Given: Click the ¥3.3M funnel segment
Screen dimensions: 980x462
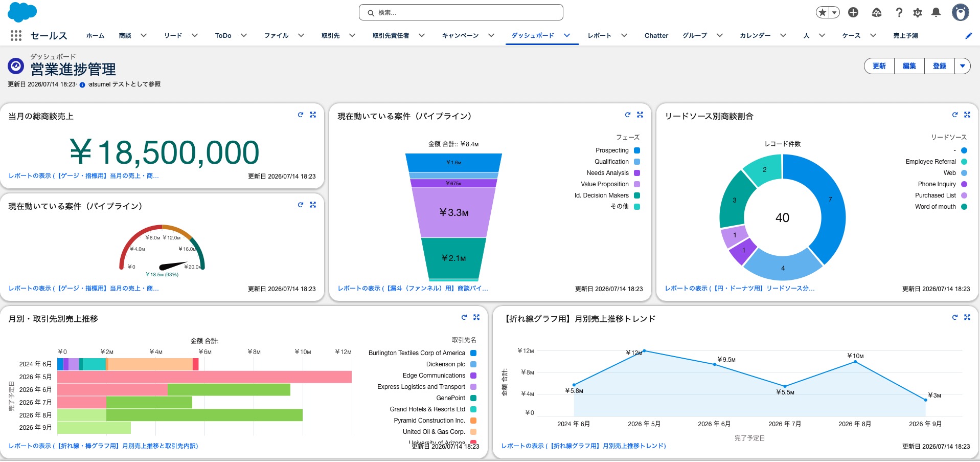Looking at the screenshot, I should point(454,212).
